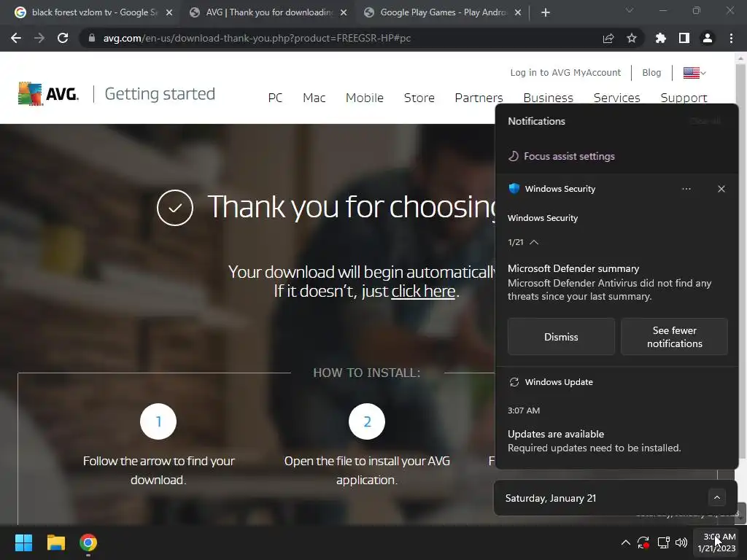
Task: Click the step 2 circle in install steps
Action: click(367, 421)
